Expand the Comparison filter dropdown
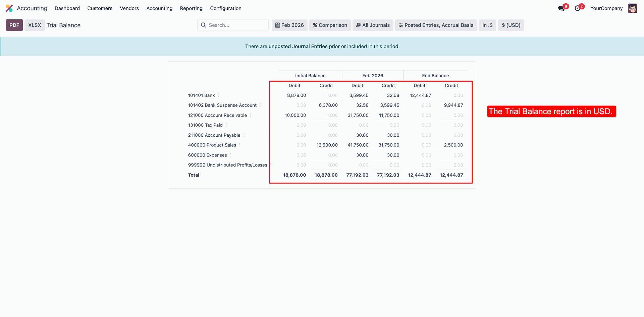644x317 pixels. 330,25
